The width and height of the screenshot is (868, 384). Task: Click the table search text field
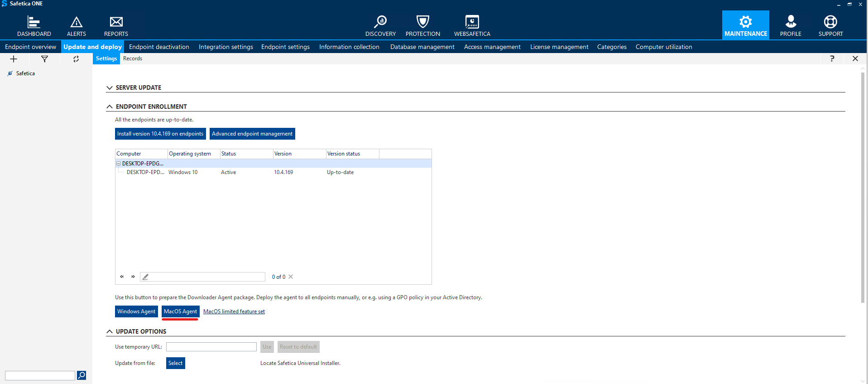202,277
